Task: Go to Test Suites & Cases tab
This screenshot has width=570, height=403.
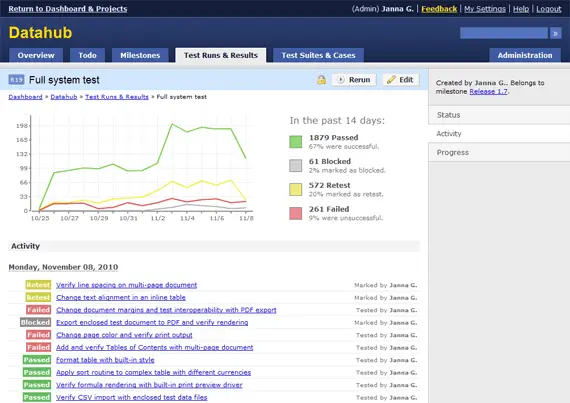Action: [x=318, y=55]
